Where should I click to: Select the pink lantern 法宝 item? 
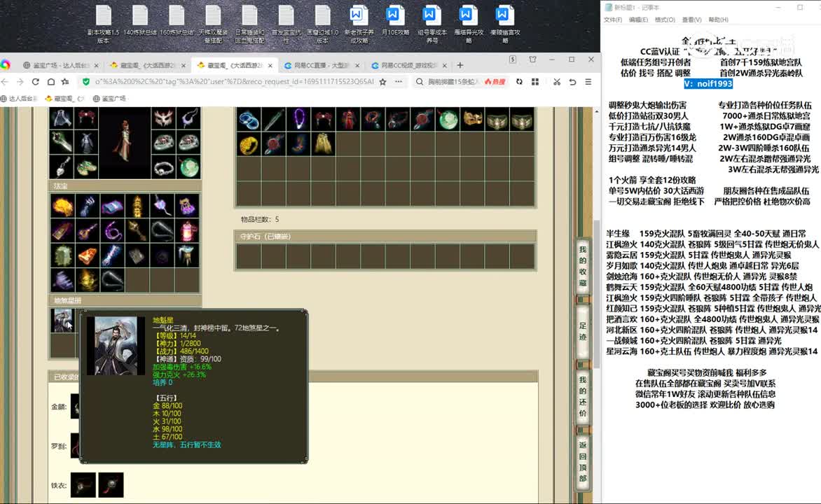(188, 230)
